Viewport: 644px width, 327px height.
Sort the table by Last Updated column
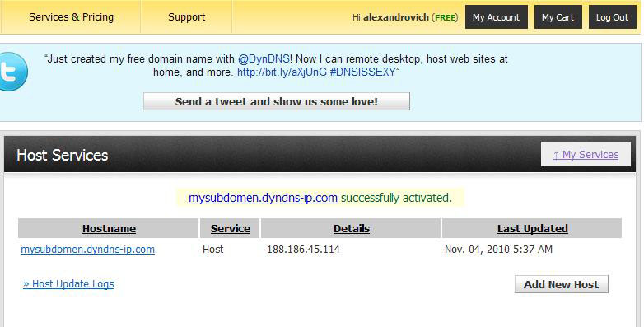(x=533, y=229)
